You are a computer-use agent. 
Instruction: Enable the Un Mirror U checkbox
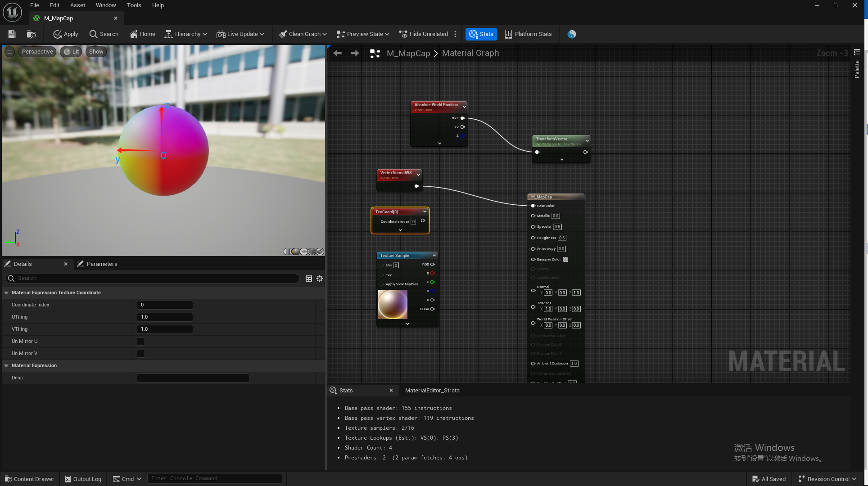(x=141, y=342)
